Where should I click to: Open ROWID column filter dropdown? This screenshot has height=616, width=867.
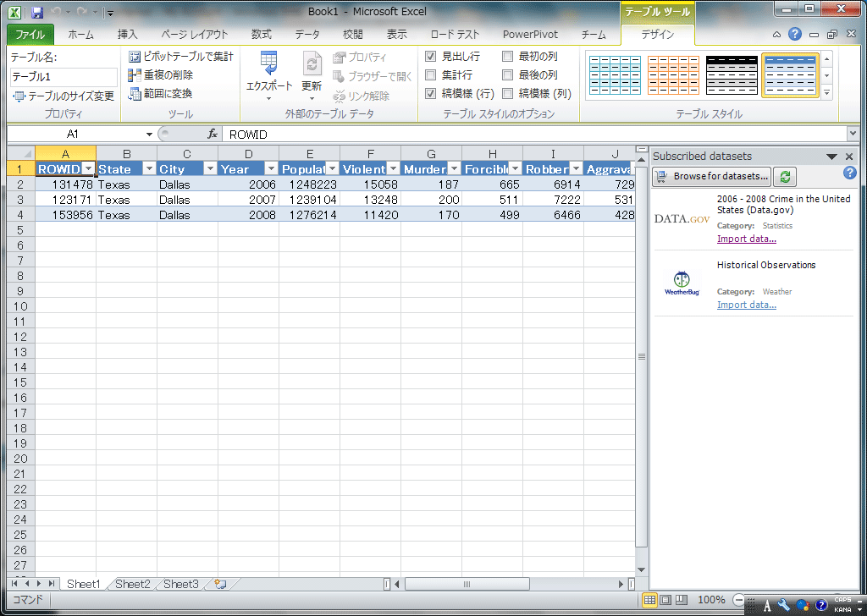point(88,168)
